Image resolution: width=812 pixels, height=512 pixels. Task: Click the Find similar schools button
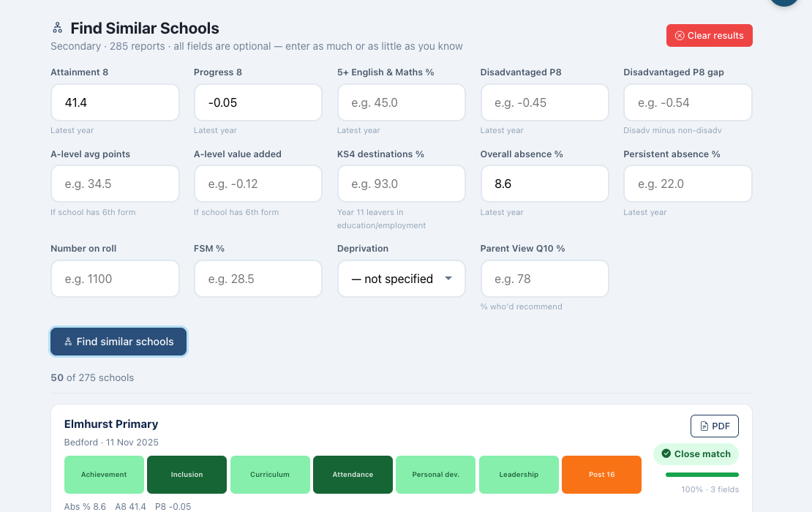(119, 342)
